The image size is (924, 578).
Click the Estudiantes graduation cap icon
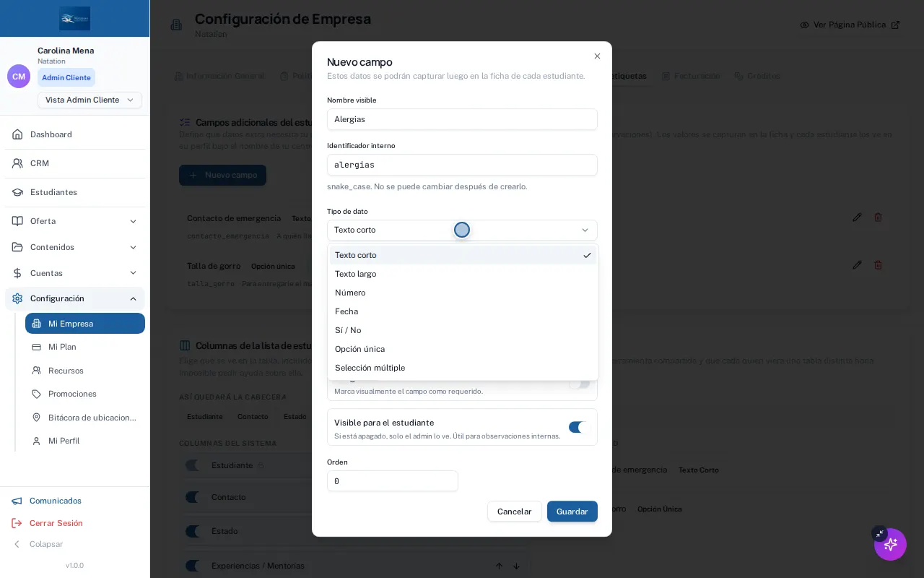(x=17, y=192)
